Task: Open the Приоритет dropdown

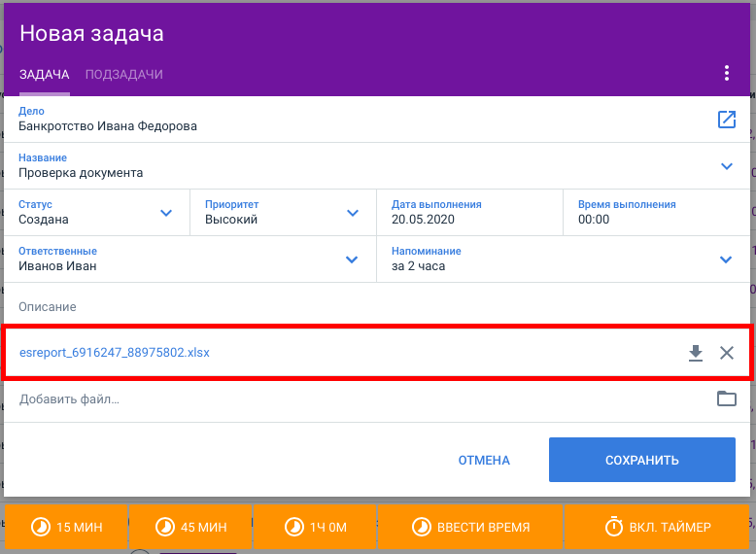Action: coord(353,213)
